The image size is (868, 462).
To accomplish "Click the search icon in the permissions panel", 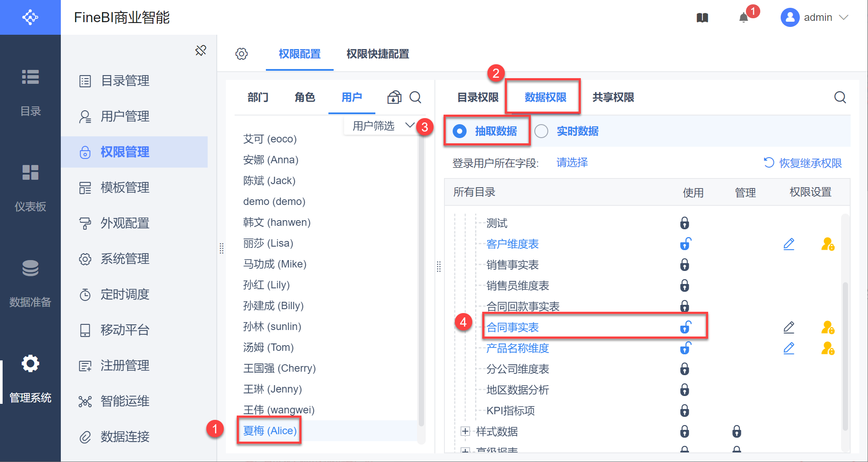I will [840, 97].
